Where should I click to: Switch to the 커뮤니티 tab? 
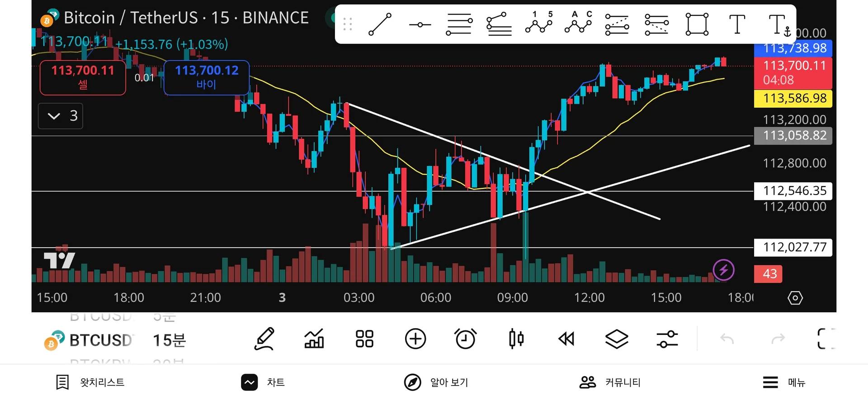point(610,382)
